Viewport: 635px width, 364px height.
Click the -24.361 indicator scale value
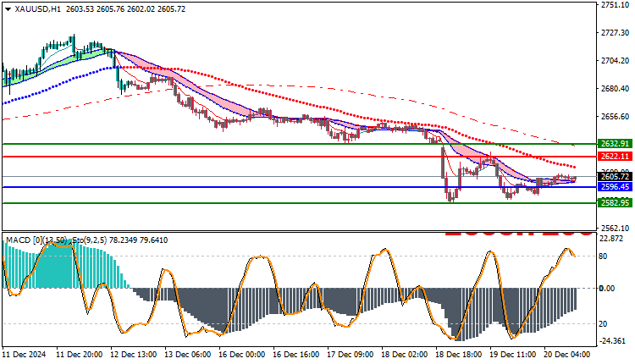pyautogui.click(x=612, y=341)
